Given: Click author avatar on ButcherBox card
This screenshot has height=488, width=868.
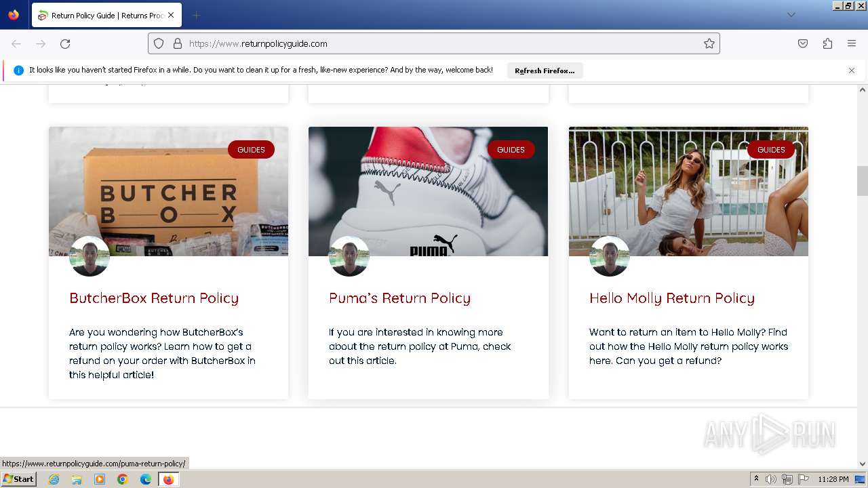Looking at the screenshot, I should point(90,256).
